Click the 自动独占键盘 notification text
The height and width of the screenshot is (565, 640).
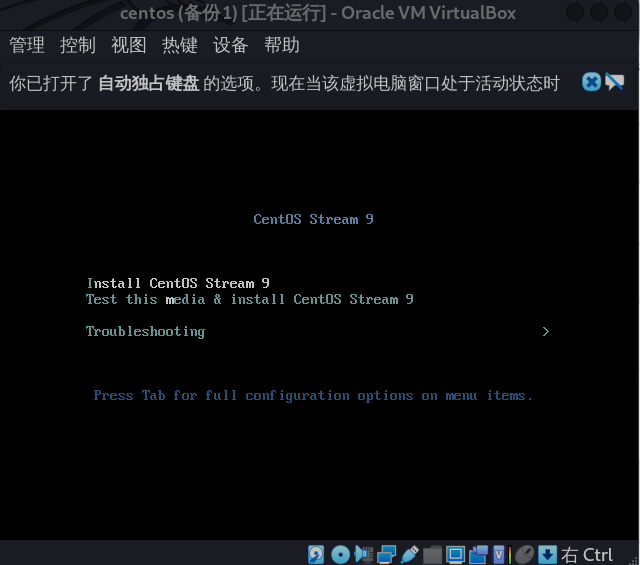149,83
